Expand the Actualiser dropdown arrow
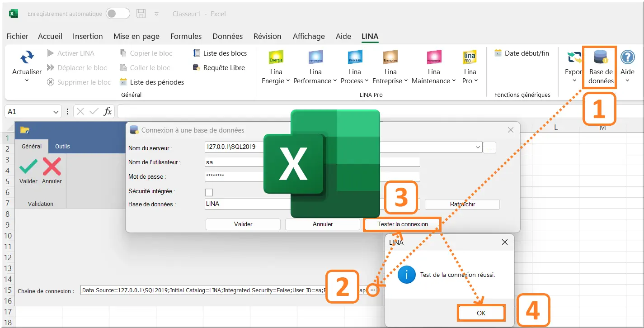 point(27,81)
